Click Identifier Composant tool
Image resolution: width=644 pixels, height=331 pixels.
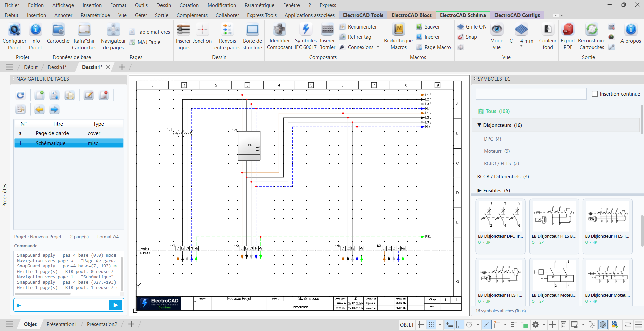pyautogui.click(x=280, y=37)
